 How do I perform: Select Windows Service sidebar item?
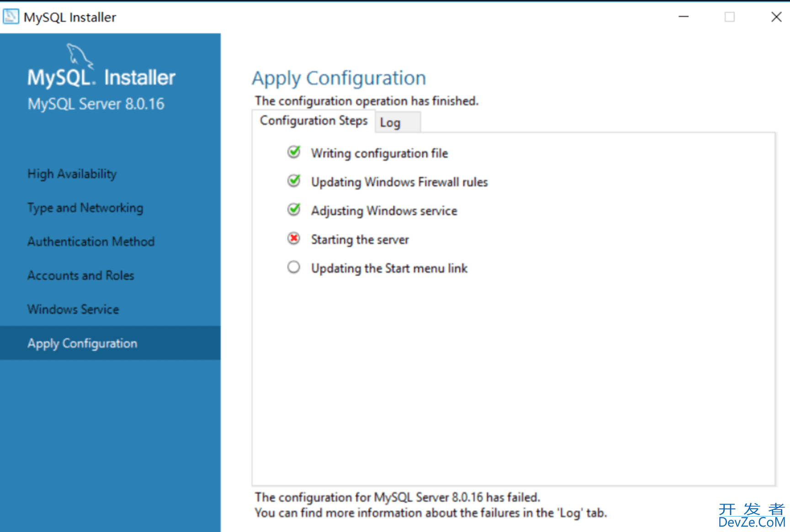tap(73, 309)
